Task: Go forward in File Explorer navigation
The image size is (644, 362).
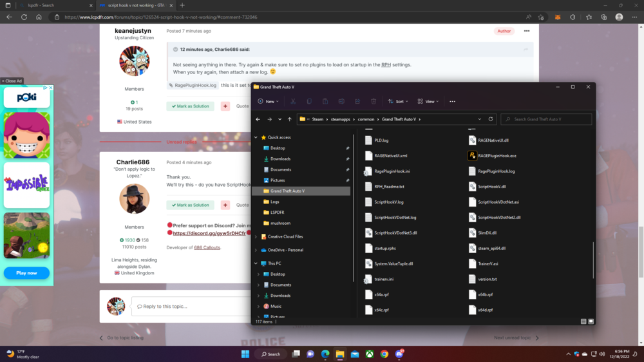Action: point(269,119)
